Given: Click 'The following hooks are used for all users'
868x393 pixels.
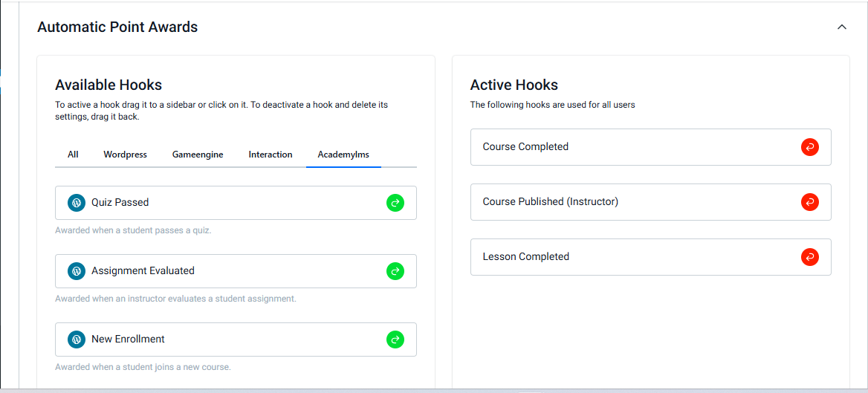Looking at the screenshot, I should click(x=552, y=105).
